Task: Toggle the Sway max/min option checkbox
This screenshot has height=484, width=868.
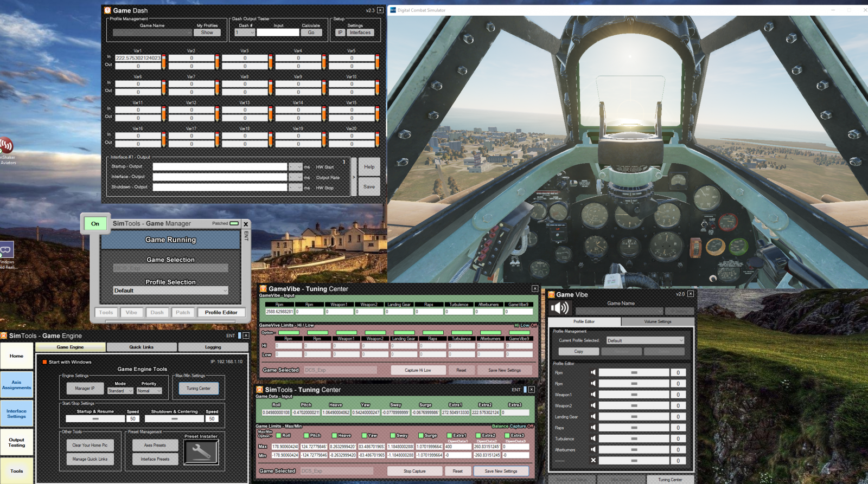Action: point(393,435)
